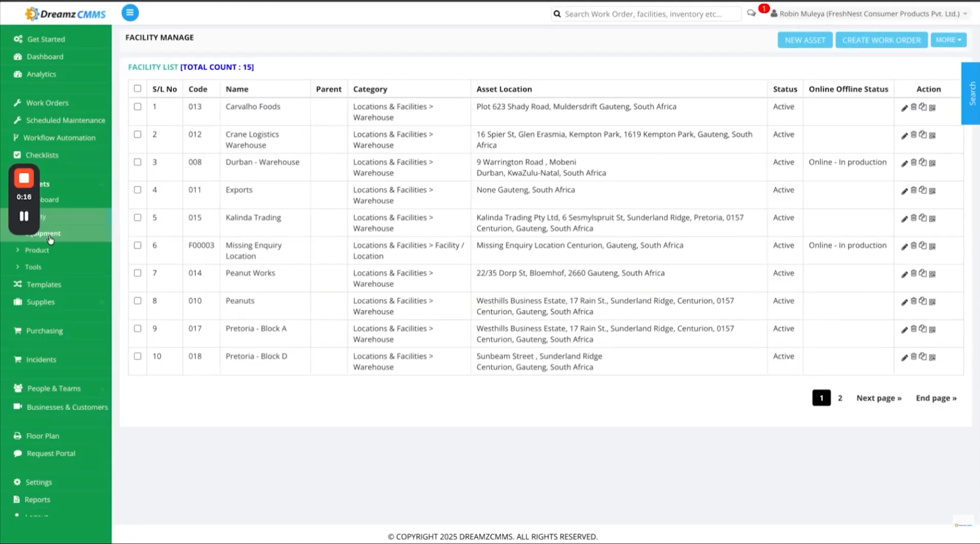Click the Purchasing cart icon in sidebar
Viewport: 980px width, 544px height.
tap(18, 331)
